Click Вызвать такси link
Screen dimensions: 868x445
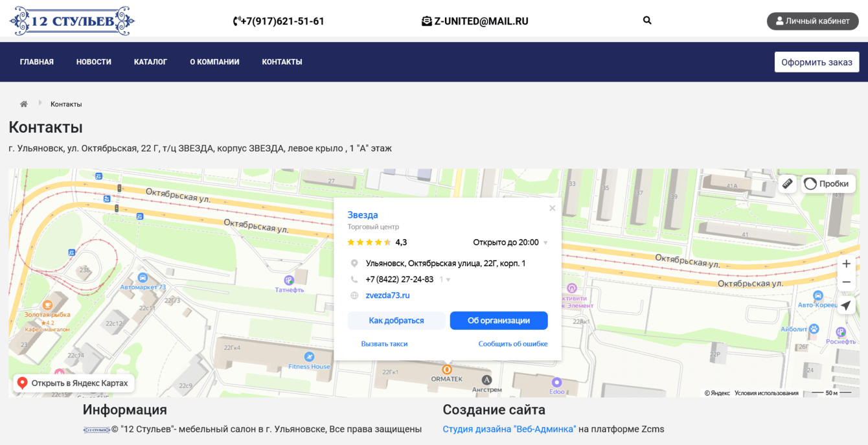point(384,344)
